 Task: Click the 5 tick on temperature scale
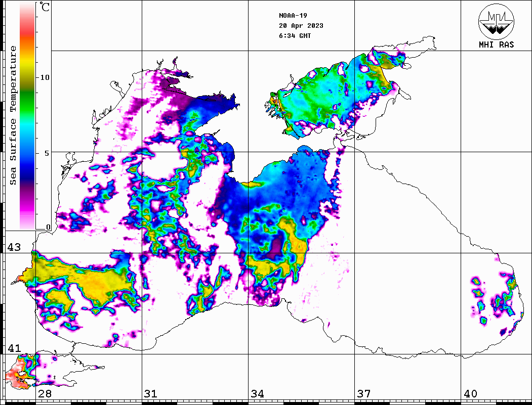point(47,153)
